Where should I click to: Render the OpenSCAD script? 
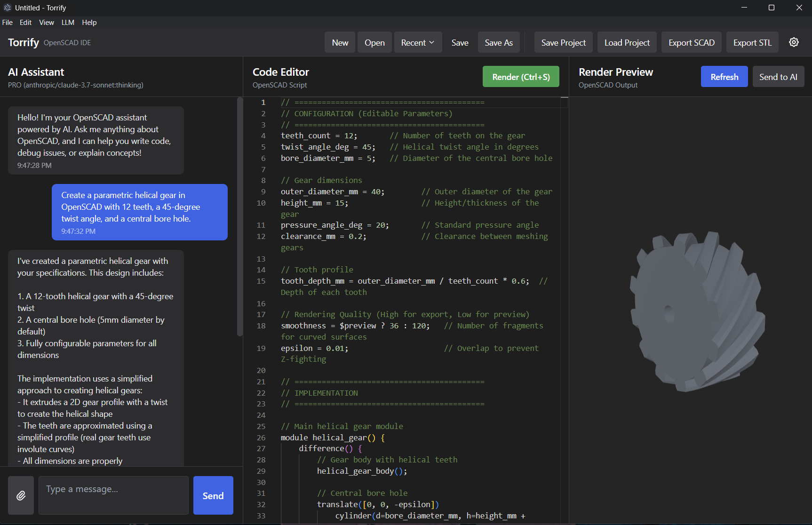click(x=521, y=76)
